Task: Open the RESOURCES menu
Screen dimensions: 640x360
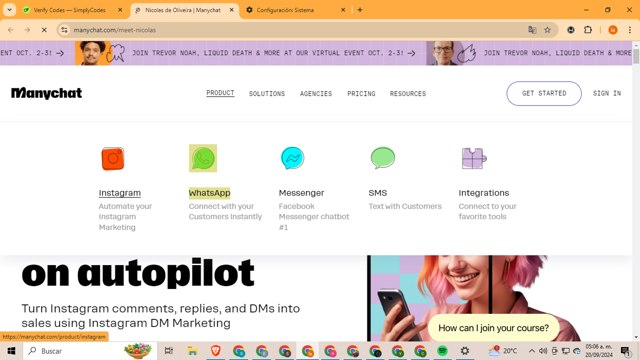Action: pos(408,93)
